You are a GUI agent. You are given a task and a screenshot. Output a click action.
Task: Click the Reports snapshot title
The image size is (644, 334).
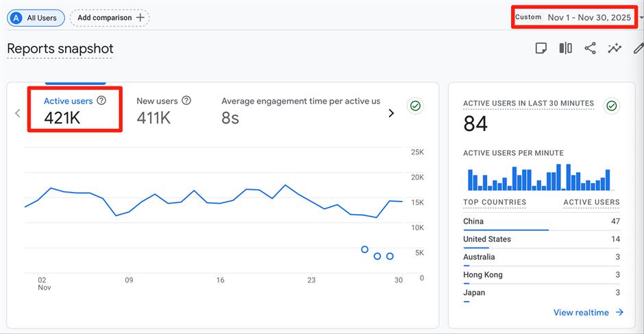pyautogui.click(x=60, y=49)
